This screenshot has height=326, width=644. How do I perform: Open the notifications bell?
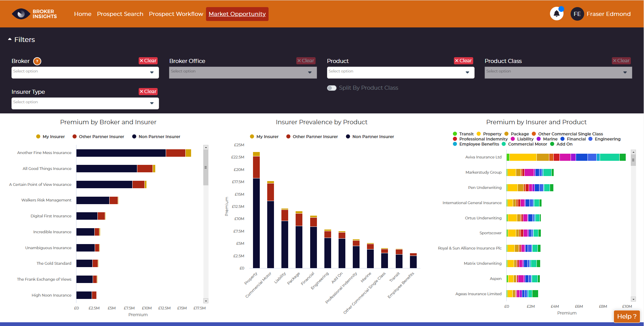pyautogui.click(x=557, y=14)
